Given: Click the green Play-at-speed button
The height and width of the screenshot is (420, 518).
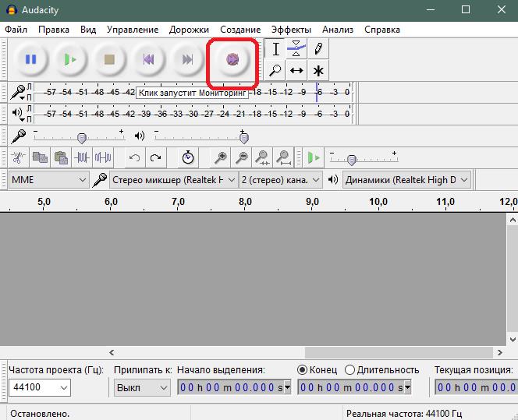Looking at the screenshot, I should pos(314,157).
